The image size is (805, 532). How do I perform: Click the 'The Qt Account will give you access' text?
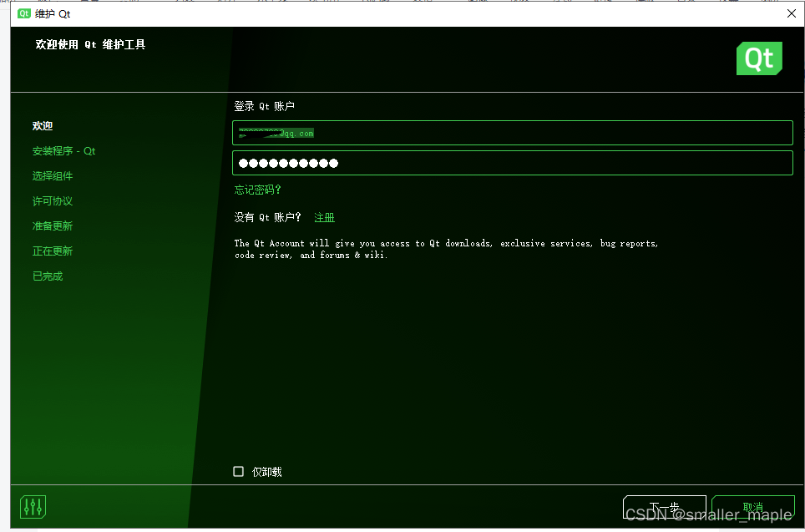coord(446,249)
